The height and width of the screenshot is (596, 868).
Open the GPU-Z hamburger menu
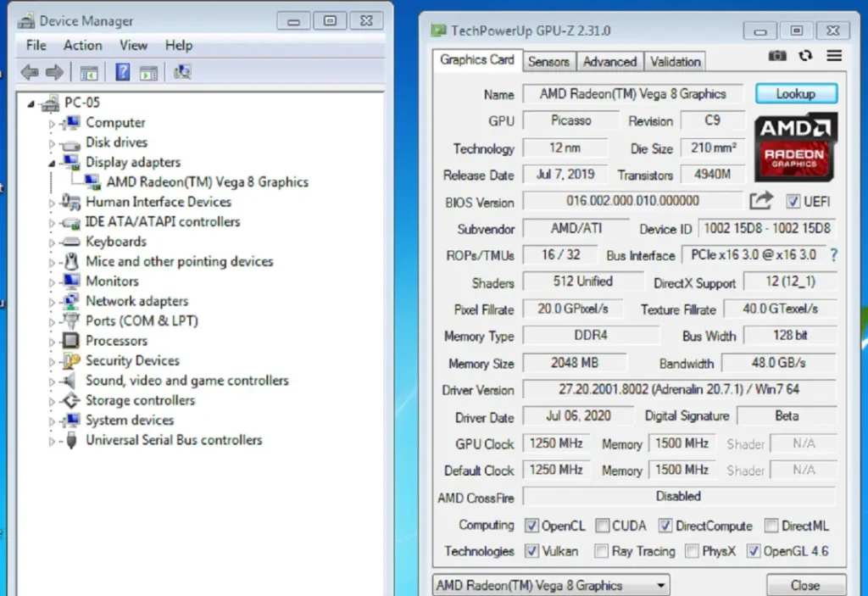(833, 55)
